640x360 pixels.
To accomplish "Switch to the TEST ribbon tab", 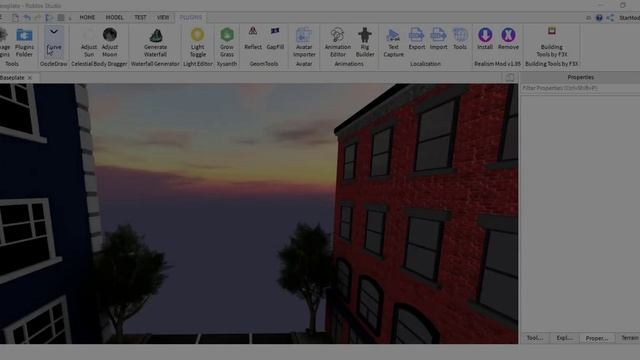I will pos(140,17).
